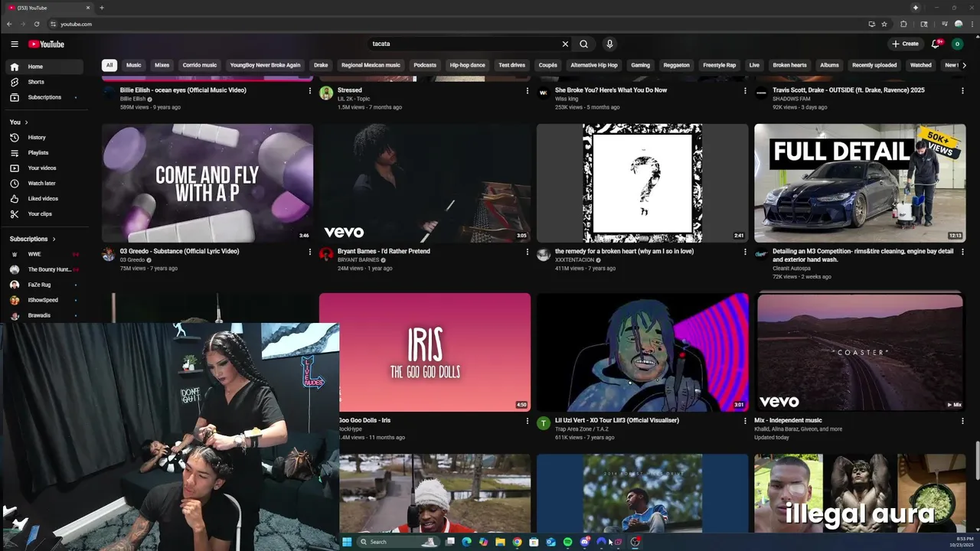
Task: Open History in the sidebar
Action: click(x=46, y=137)
